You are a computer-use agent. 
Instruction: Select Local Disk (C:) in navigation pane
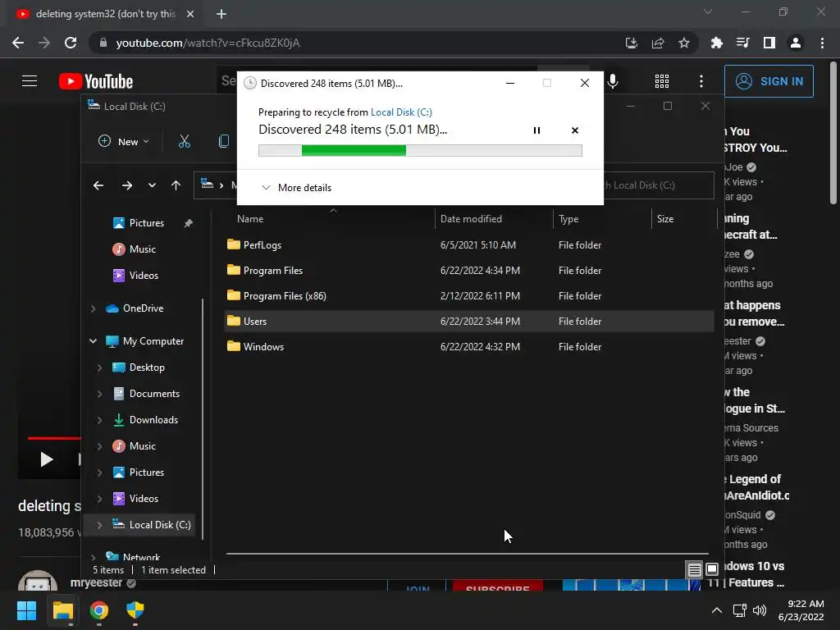[x=152, y=525]
